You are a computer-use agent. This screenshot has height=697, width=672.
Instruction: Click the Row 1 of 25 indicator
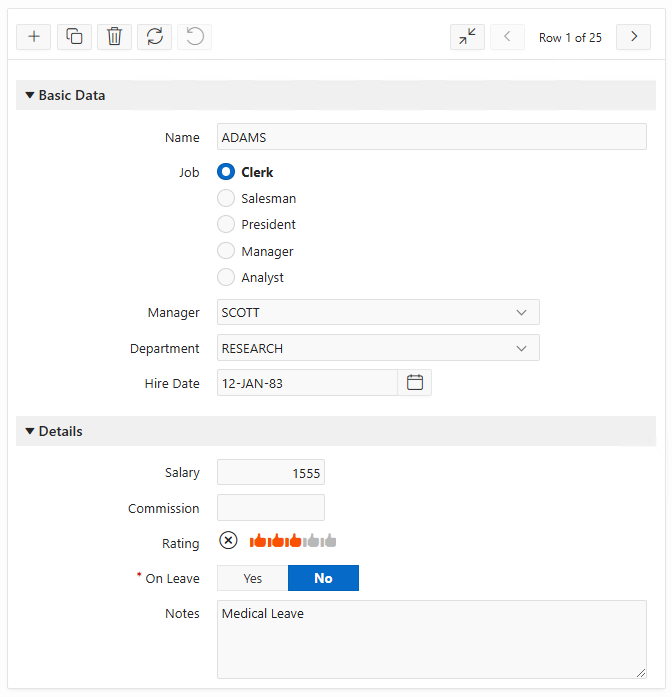[x=570, y=38]
